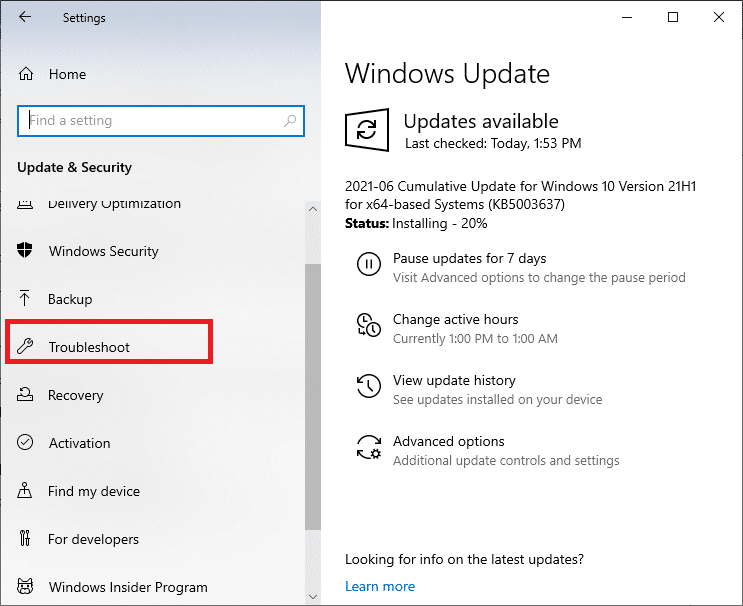Select Troubleshoot in the sidebar
The width and height of the screenshot is (743, 606).
coord(89,347)
